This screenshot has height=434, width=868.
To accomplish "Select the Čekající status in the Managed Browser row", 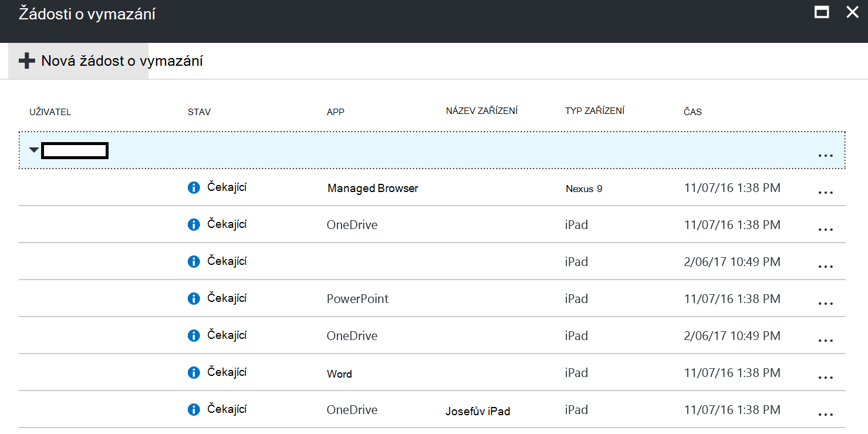I will coord(227,187).
